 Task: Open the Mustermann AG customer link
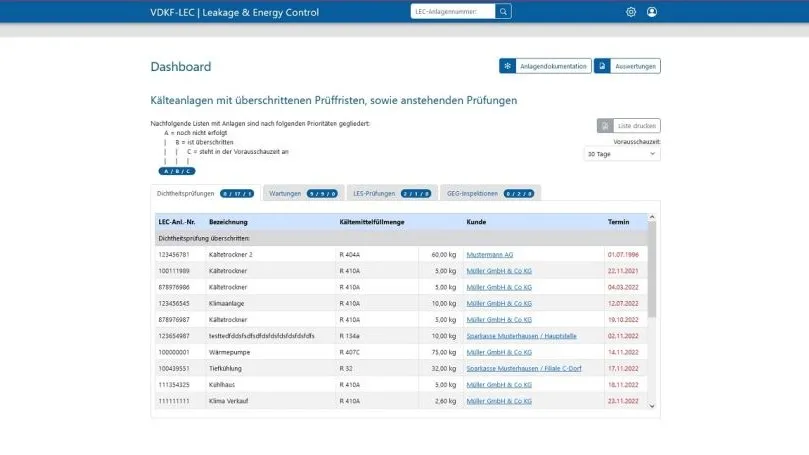point(490,255)
